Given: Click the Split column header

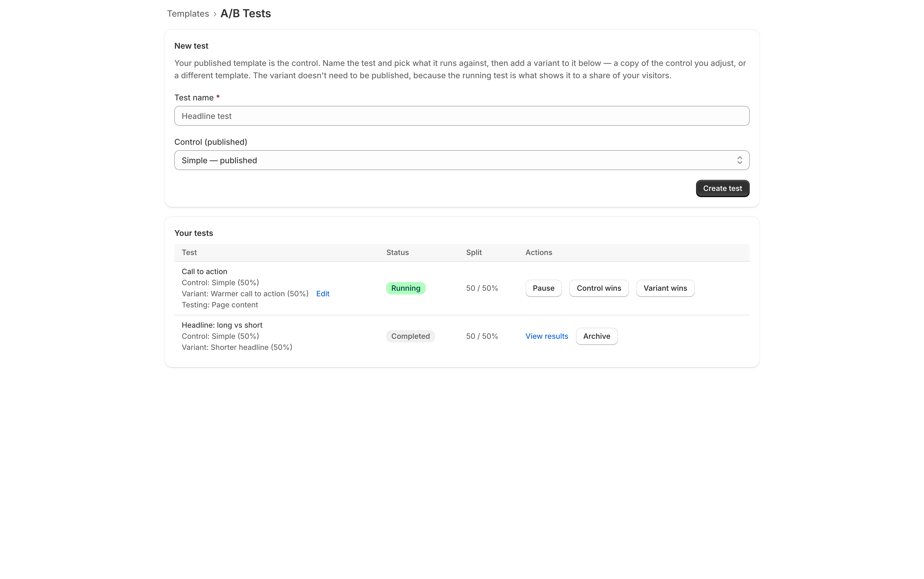Looking at the screenshot, I should click(x=474, y=252).
